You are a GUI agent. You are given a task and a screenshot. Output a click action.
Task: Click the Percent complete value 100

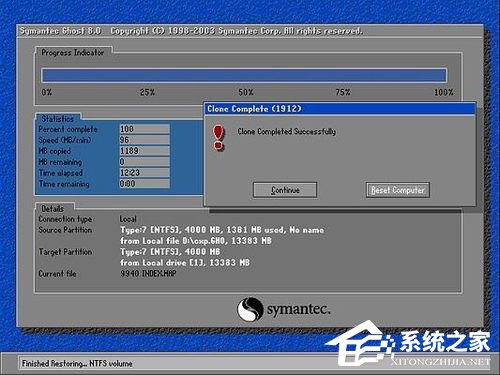click(x=144, y=129)
